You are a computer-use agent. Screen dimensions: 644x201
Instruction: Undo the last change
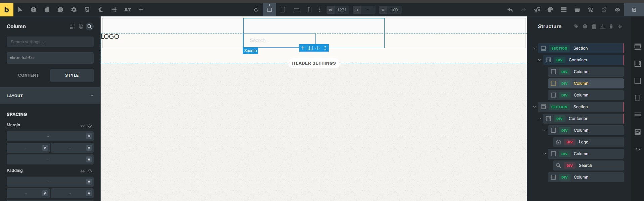510,10
